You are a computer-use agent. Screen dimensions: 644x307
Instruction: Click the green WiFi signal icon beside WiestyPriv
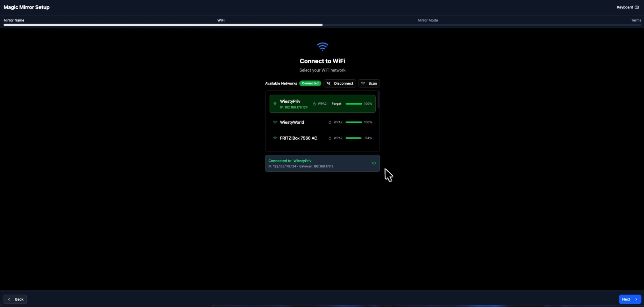[275, 104]
